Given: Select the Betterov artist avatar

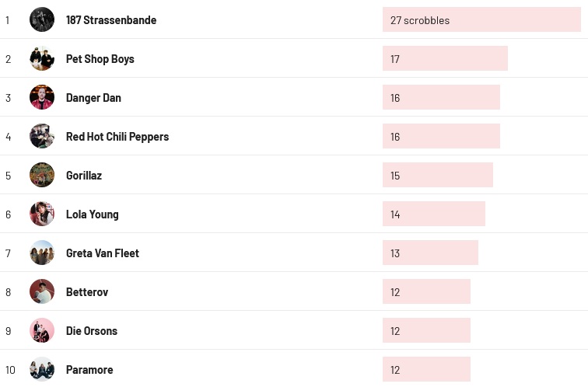Looking at the screenshot, I should (x=42, y=291).
